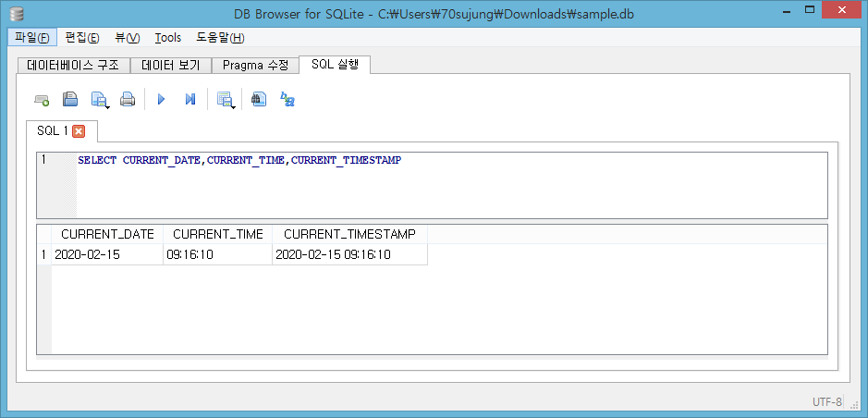Minimize the DB Browser window
Viewport: 868px width, 418px height.
click(789, 10)
